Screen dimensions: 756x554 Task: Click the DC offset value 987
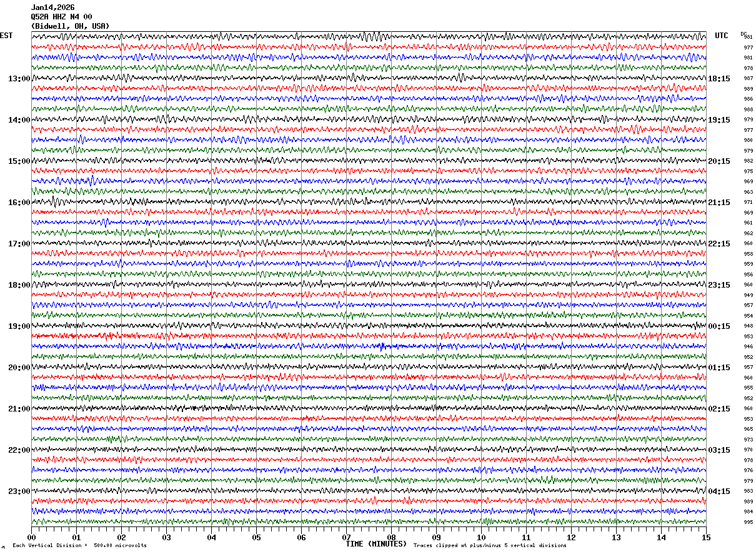point(748,79)
